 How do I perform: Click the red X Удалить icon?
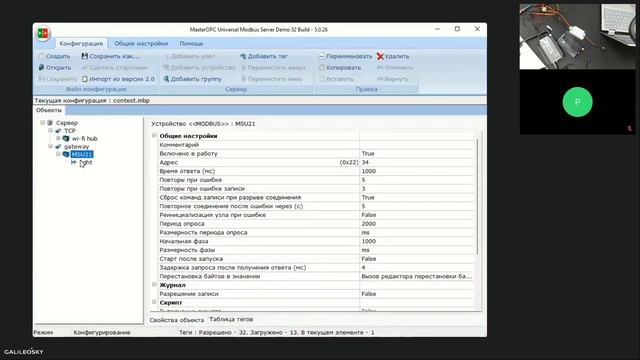click(380, 56)
